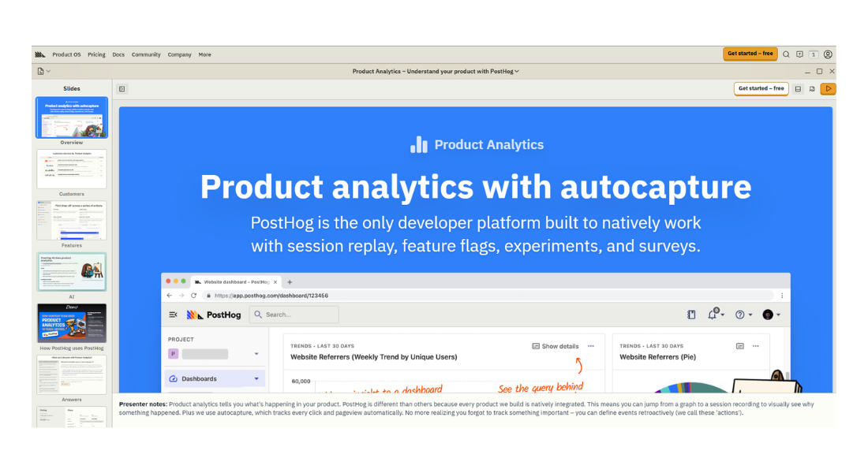868x473 pixels.
Task: Click the Product Analytics bar chart icon
Action: [418, 145]
